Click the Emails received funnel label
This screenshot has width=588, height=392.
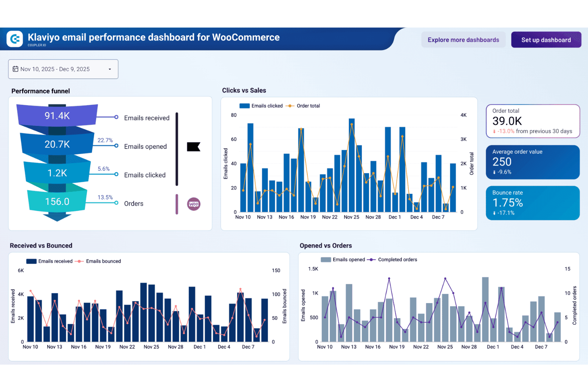tap(147, 118)
